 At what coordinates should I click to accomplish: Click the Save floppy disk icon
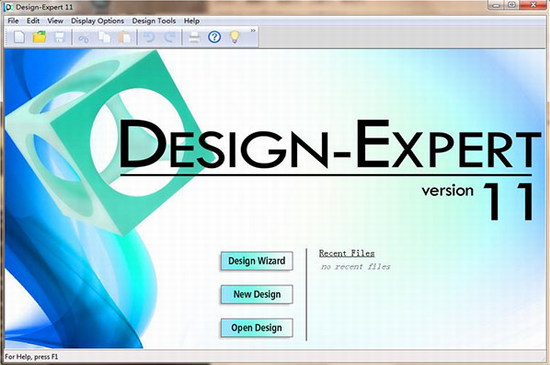coord(59,37)
